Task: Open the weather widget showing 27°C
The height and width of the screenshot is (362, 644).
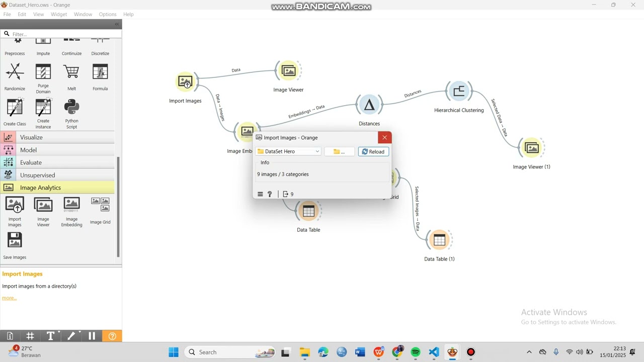Action: tap(25, 351)
